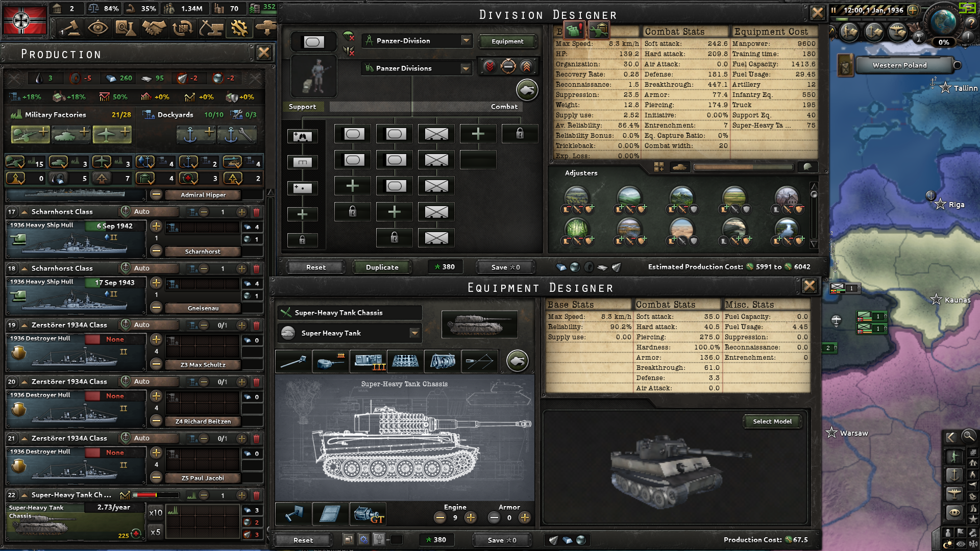The image size is (980, 551).
Task: Change the Auto deployment setting for Scharnhorst
Action: point(148,212)
